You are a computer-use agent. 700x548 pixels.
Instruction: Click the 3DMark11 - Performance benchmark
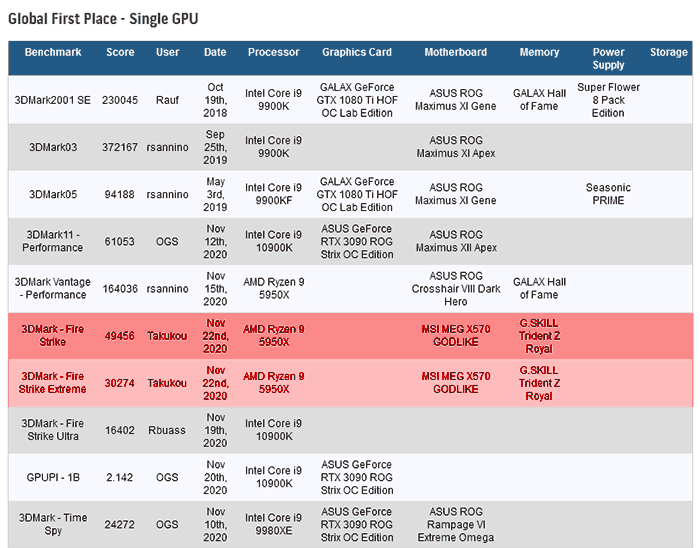[53, 241]
